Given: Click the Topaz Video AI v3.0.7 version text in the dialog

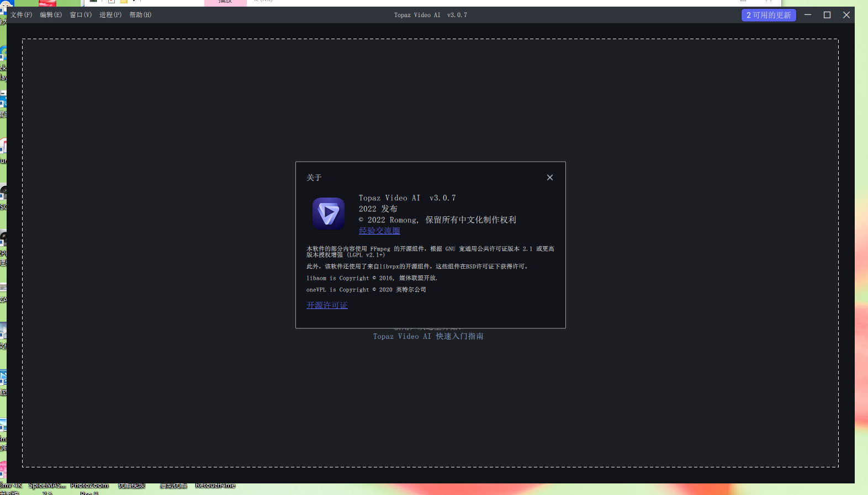Looking at the screenshot, I should pos(407,198).
